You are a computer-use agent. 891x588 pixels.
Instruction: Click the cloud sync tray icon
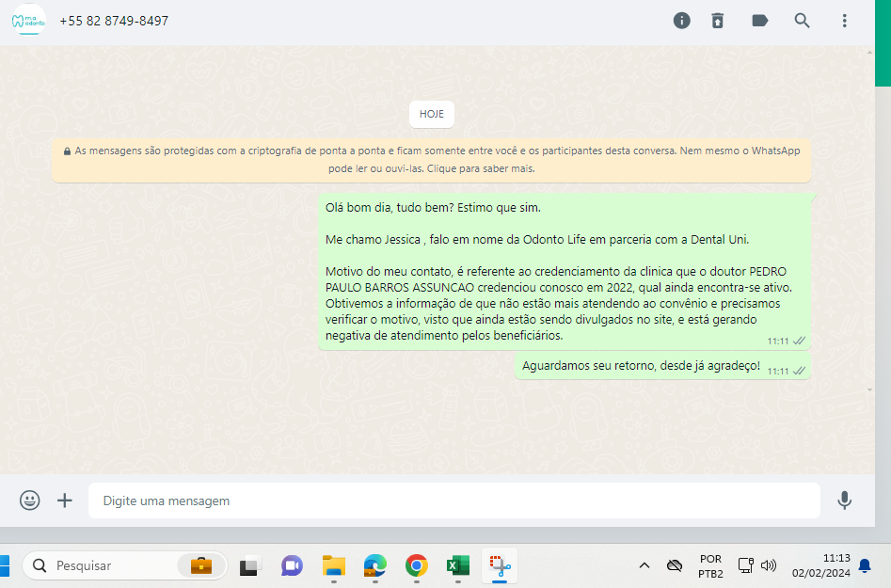click(674, 565)
